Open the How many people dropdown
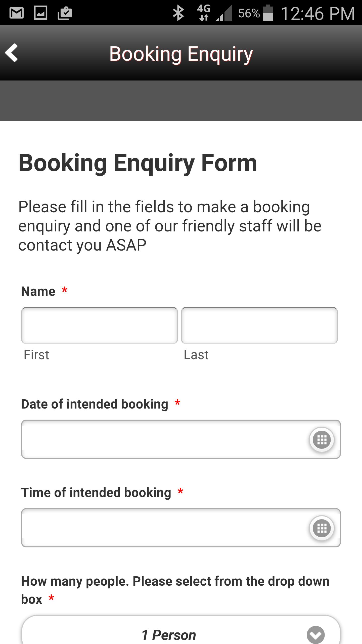Image resolution: width=362 pixels, height=644 pixels. (181, 630)
